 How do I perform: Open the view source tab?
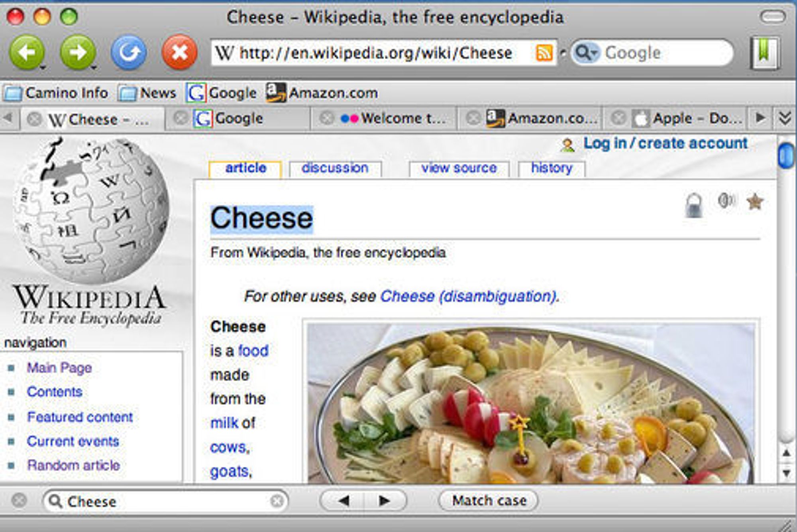tap(459, 168)
